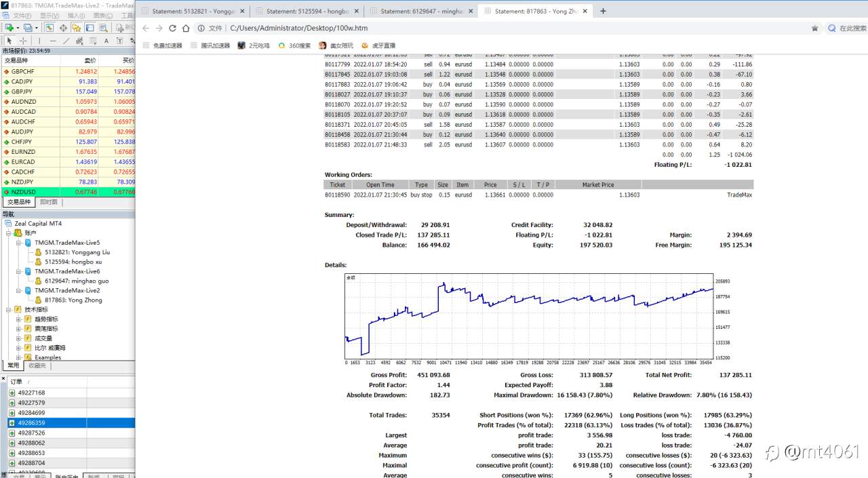Viewport: 868px width, 478px height.
Task: Click the new chart icon in MT4 toolbar
Action: click(9, 28)
